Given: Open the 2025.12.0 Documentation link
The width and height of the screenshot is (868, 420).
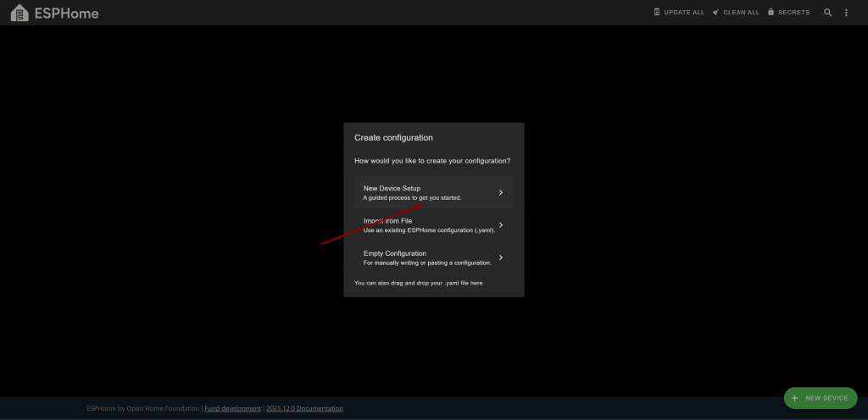Looking at the screenshot, I should [x=304, y=408].
